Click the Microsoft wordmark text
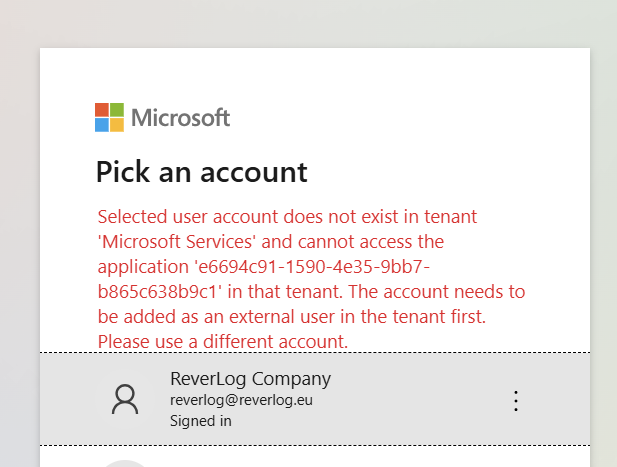The width and height of the screenshot is (617, 467). 180,118
